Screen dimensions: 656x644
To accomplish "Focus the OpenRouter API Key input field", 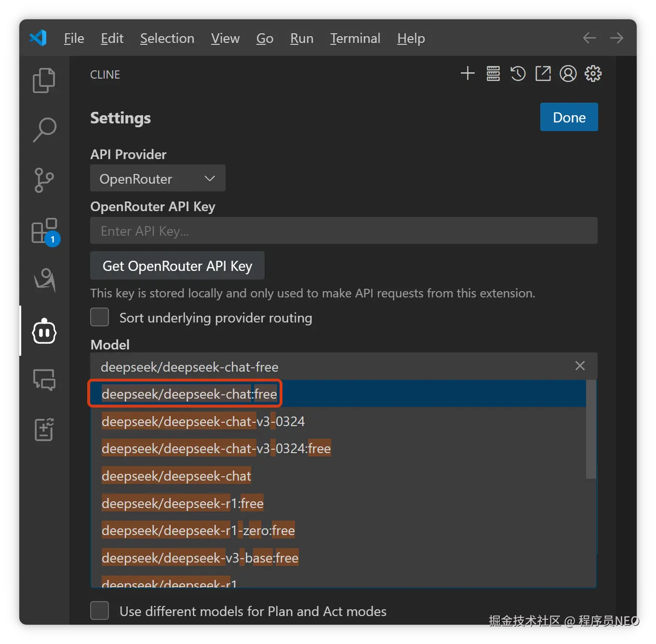I will (x=344, y=231).
